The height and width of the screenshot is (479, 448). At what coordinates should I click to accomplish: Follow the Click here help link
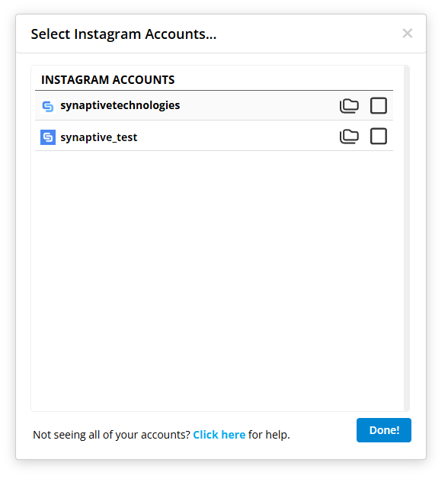(x=219, y=435)
